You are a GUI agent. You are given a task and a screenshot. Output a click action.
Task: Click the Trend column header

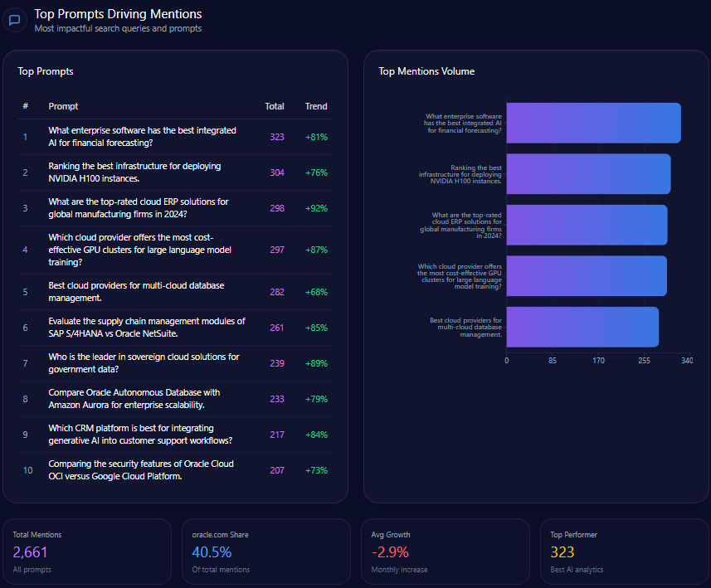coord(316,106)
